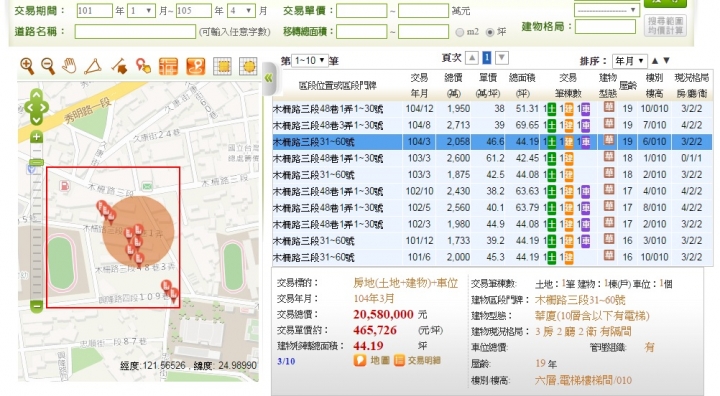
Task: Select the rectangular area selection tool
Action: coord(223,67)
